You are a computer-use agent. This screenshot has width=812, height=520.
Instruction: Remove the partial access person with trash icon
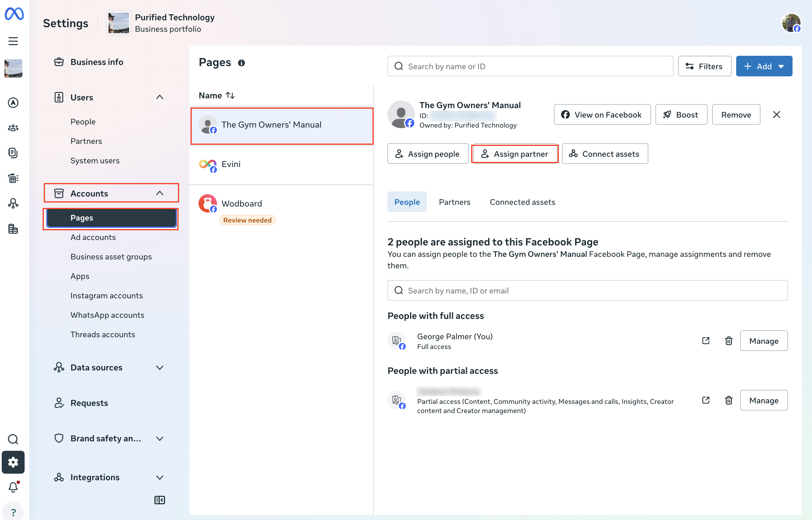[728, 400]
